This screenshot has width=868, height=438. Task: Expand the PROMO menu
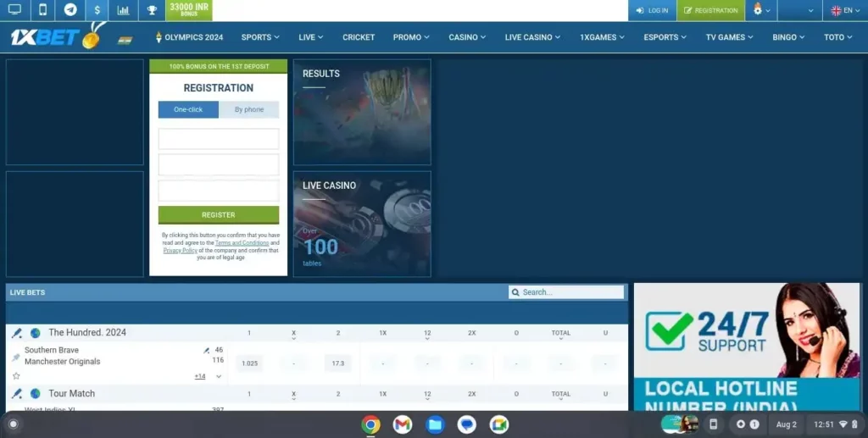411,37
